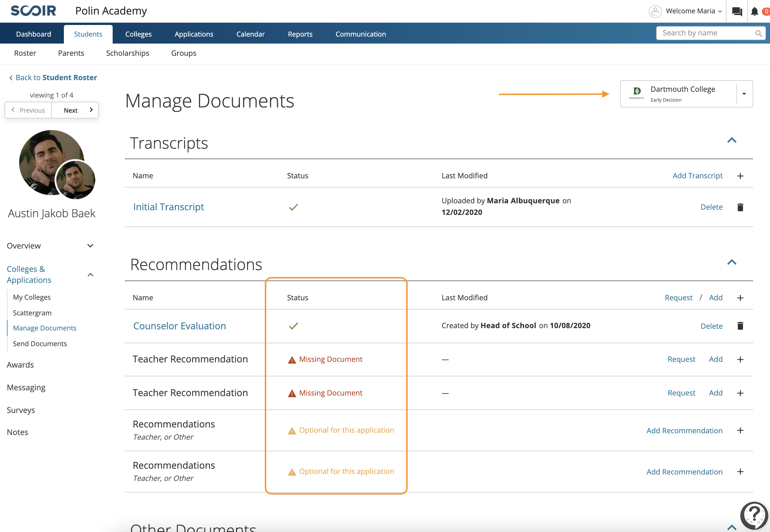
Task: Click the trash icon for Counselor Evaluation
Action: 740,326
